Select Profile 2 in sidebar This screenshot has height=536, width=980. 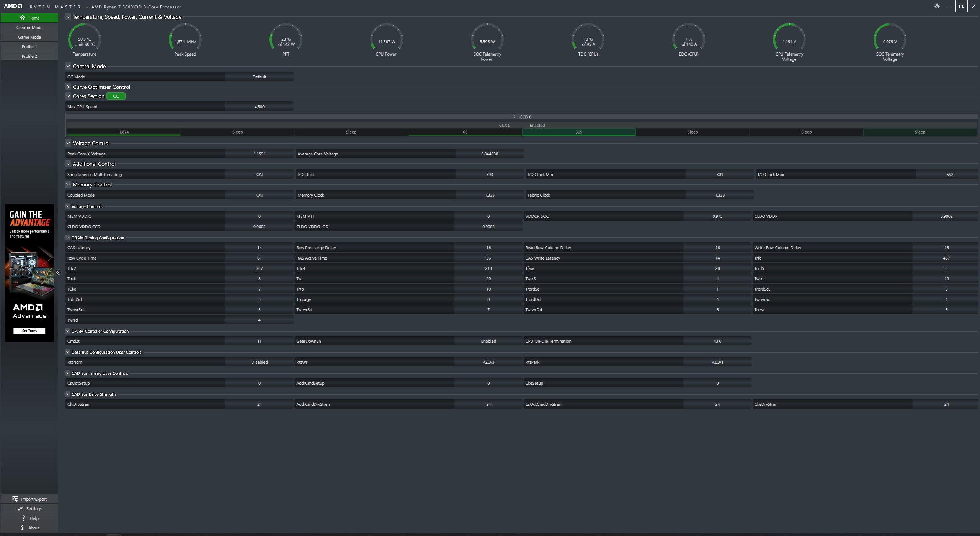[29, 56]
